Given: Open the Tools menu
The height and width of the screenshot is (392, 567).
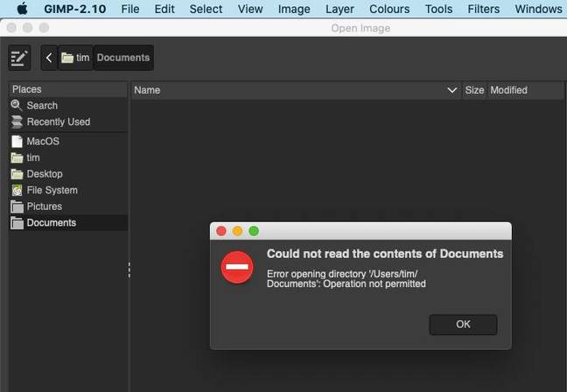Looking at the screenshot, I should pos(438,9).
